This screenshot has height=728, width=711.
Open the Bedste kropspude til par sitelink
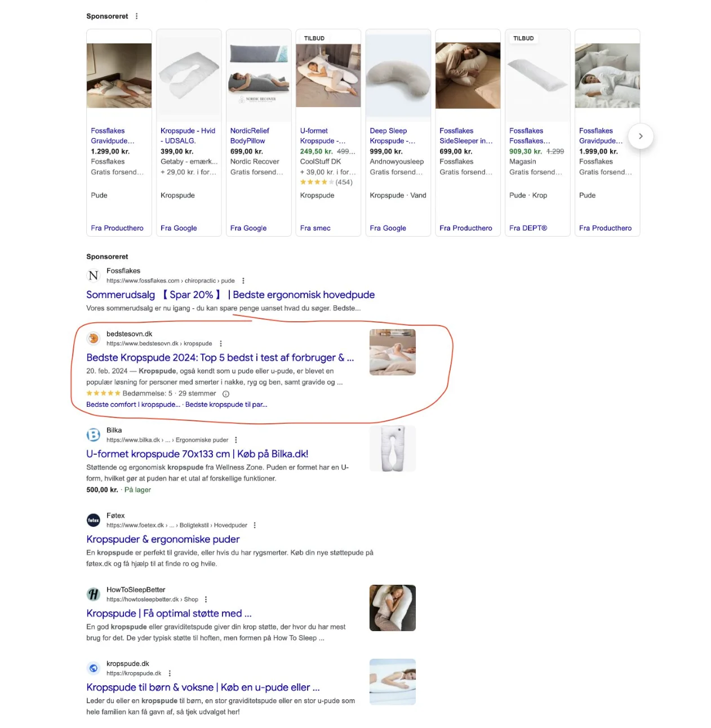pyautogui.click(x=226, y=405)
